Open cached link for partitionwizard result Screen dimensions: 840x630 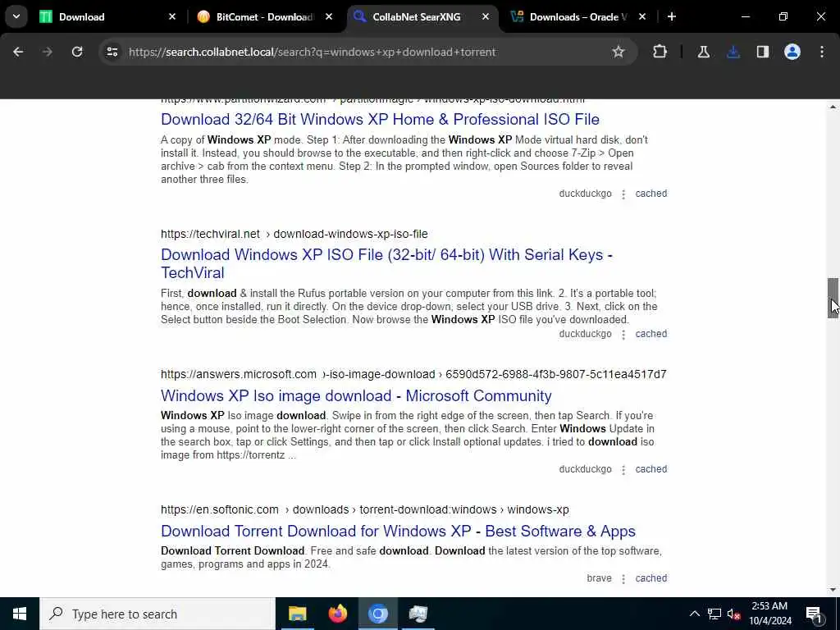pos(651,194)
